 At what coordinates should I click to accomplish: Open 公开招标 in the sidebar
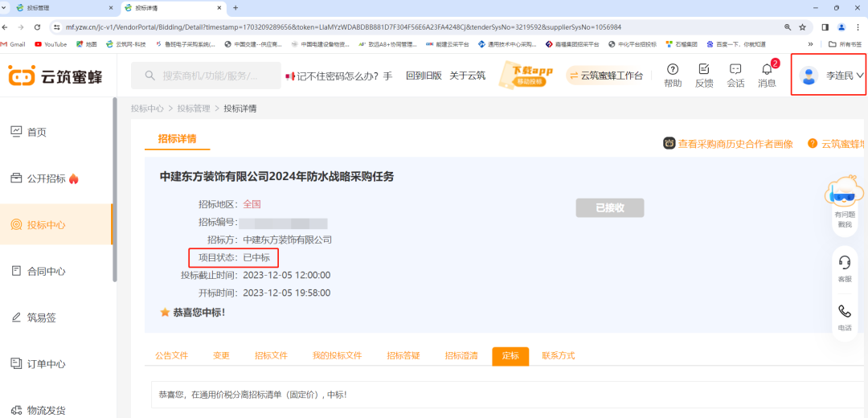click(45, 178)
